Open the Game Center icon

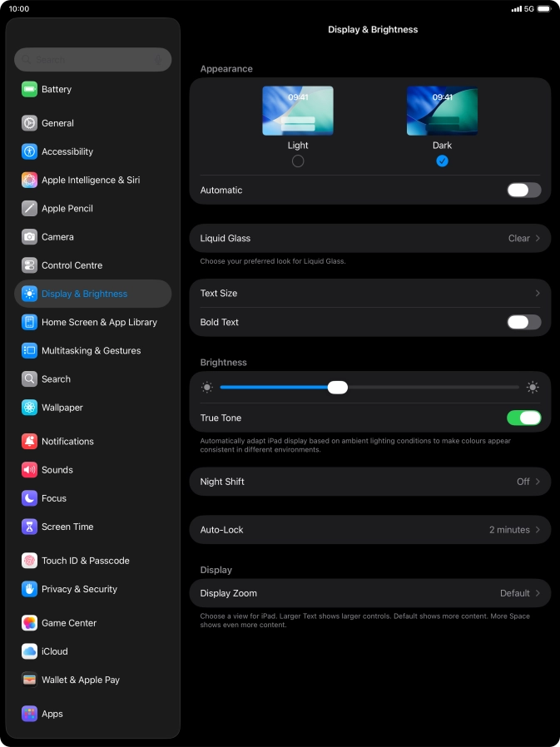coord(30,623)
